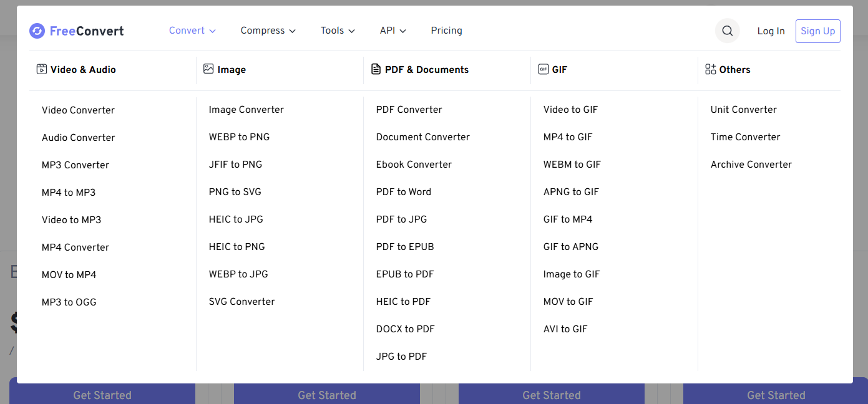Open the search magnifier icon
This screenshot has height=404, width=868.
click(727, 31)
